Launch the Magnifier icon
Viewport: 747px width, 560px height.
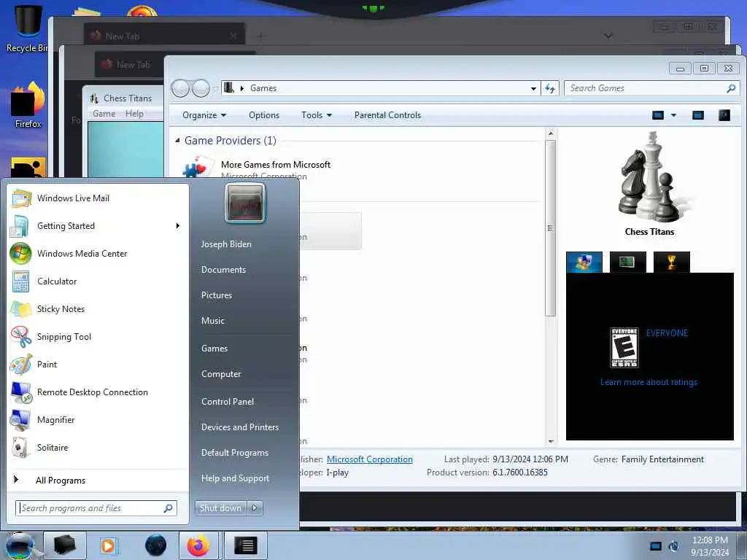(x=20, y=419)
